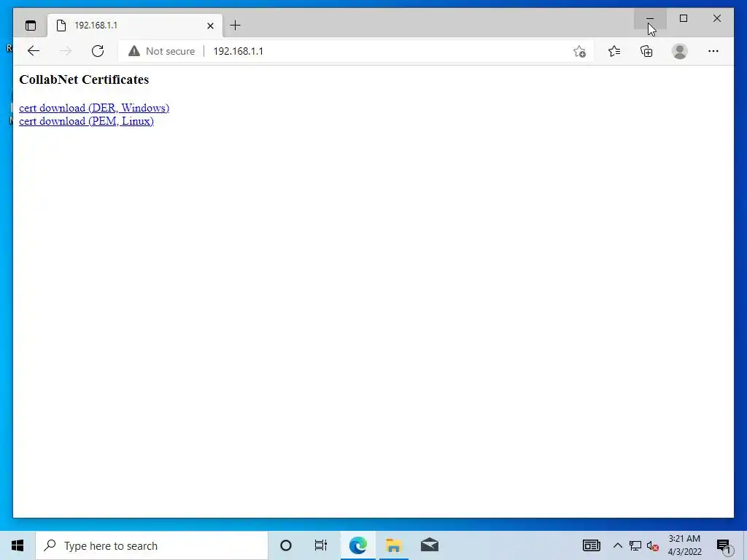747x560 pixels.
Task: Open Cortana from the taskbar
Action: (286, 545)
